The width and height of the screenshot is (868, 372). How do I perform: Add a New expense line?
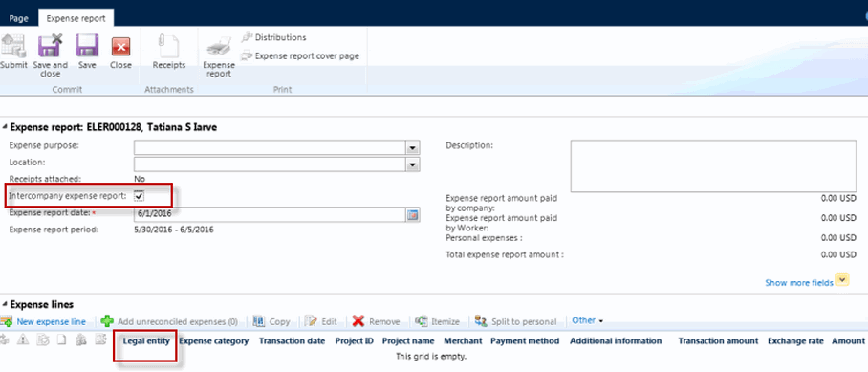pyautogui.click(x=43, y=321)
